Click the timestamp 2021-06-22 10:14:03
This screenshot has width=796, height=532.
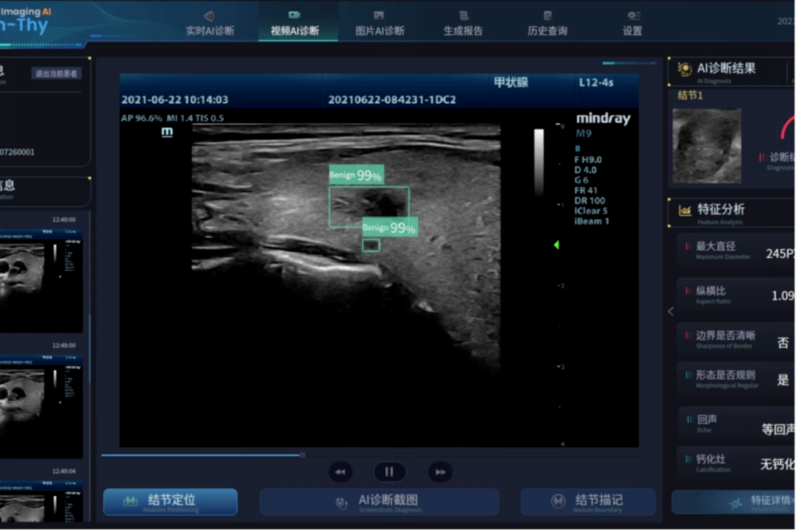coord(175,99)
